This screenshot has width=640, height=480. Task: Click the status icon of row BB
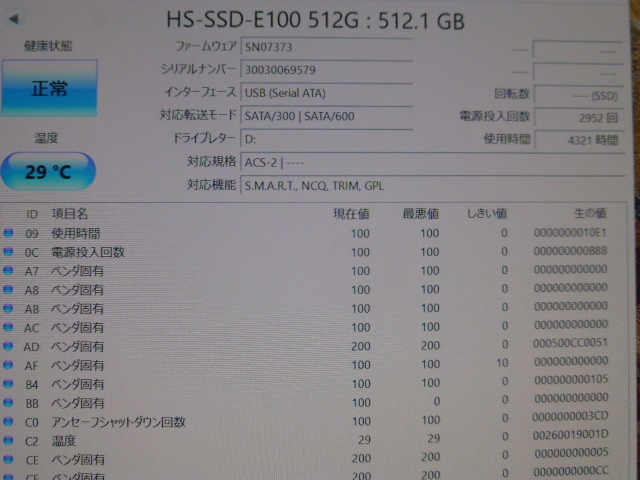[8, 402]
